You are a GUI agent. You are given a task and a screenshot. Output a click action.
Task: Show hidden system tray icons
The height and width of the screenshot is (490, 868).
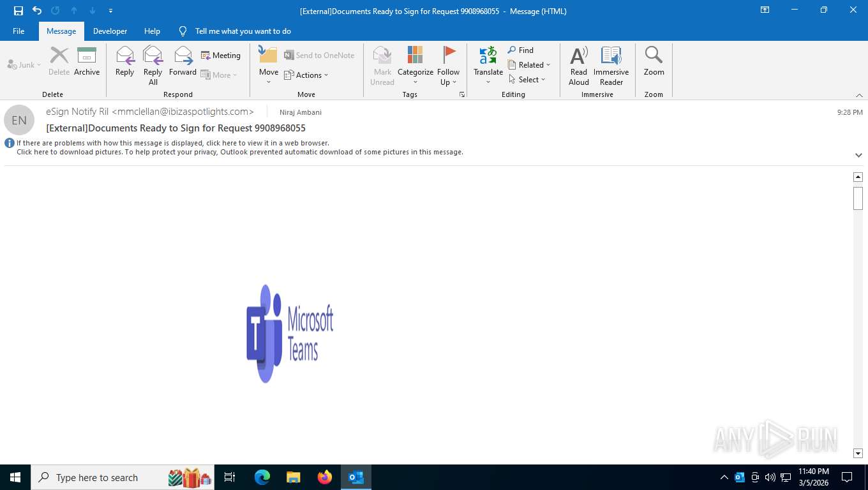[724, 477]
